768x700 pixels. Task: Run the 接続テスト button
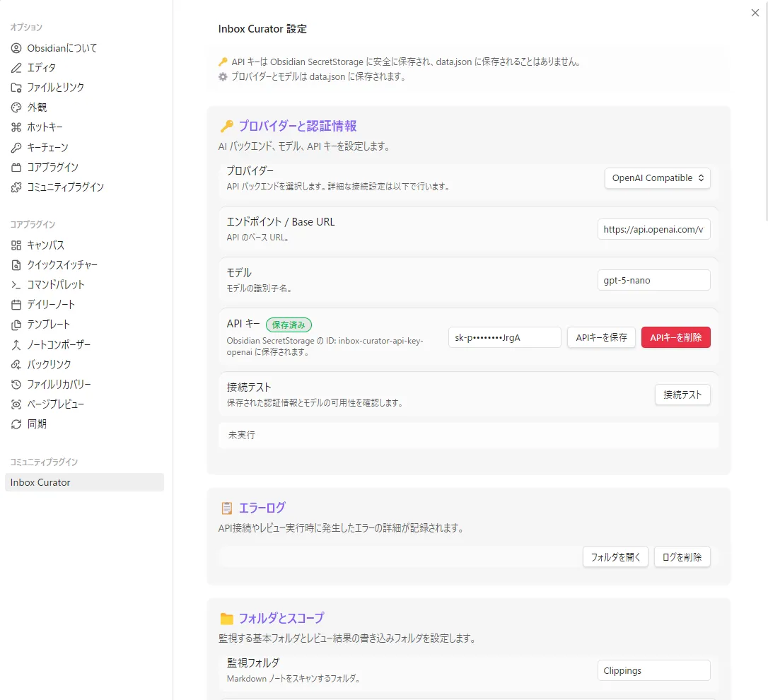click(682, 395)
